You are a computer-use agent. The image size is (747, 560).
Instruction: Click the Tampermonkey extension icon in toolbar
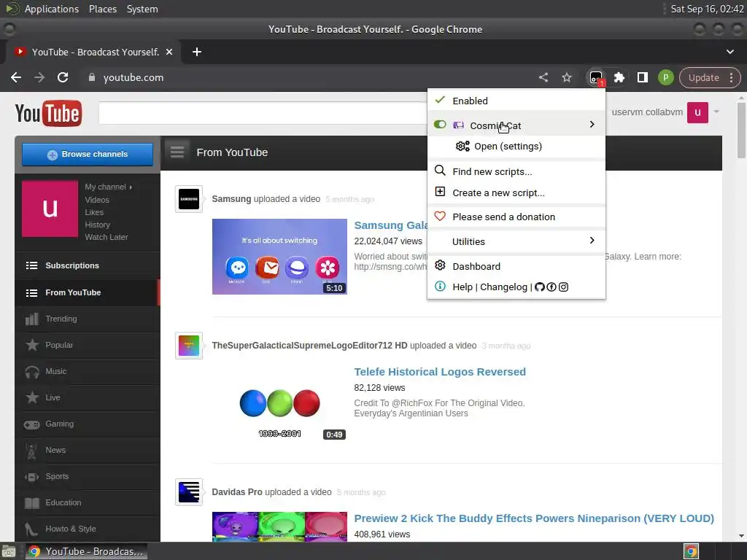[x=596, y=77]
